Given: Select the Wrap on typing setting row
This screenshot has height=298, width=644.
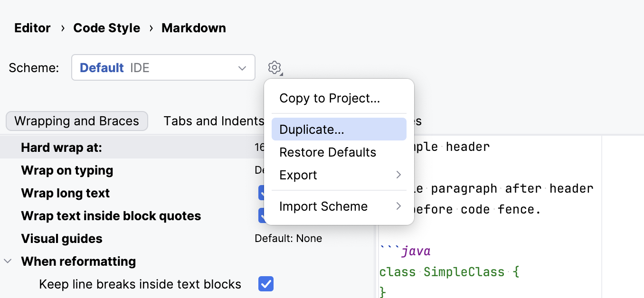Looking at the screenshot, I should click(67, 170).
